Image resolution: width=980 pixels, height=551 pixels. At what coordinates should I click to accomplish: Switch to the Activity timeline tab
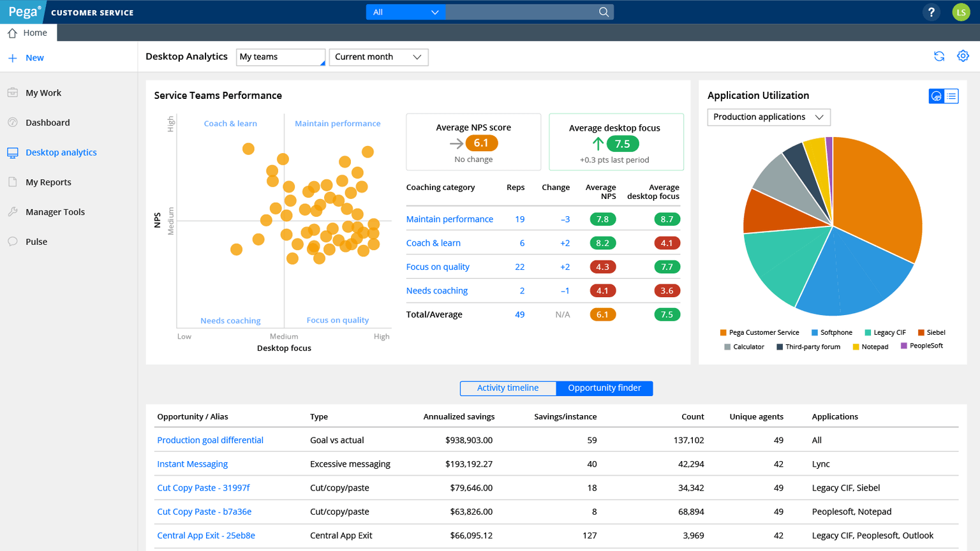508,388
